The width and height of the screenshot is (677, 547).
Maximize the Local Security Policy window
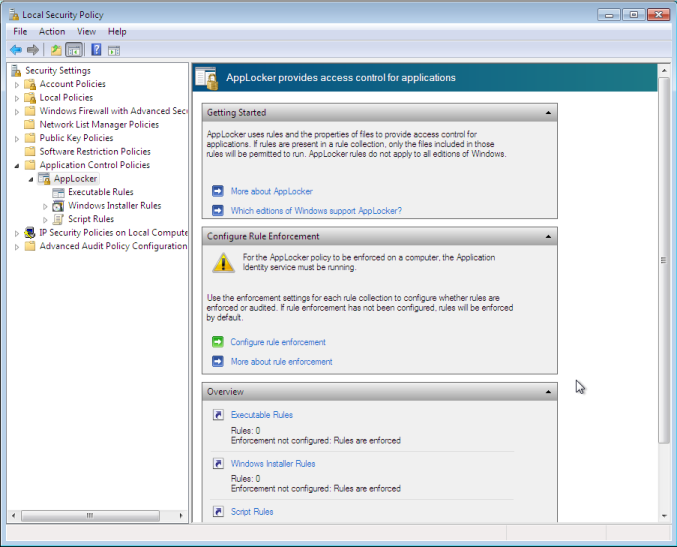pyautogui.click(x=633, y=15)
